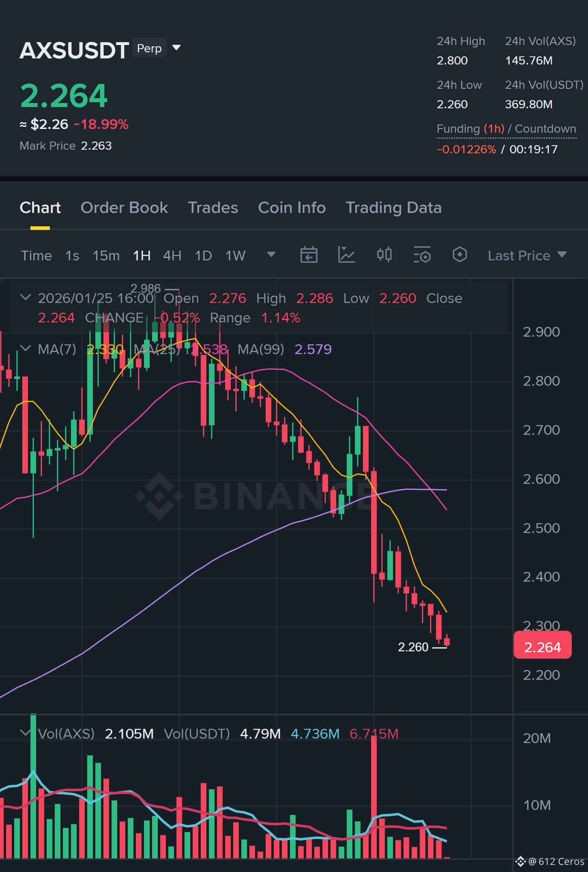Click the Funding (1h) / Countdown link
This screenshot has width=588, height=872.
506,129
